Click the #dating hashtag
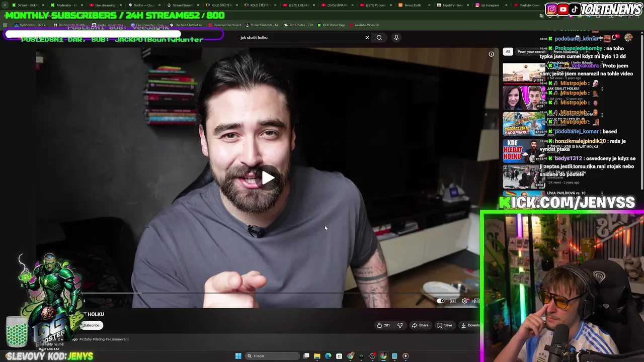This screenshot has height=362, width=644. point(98,339)
